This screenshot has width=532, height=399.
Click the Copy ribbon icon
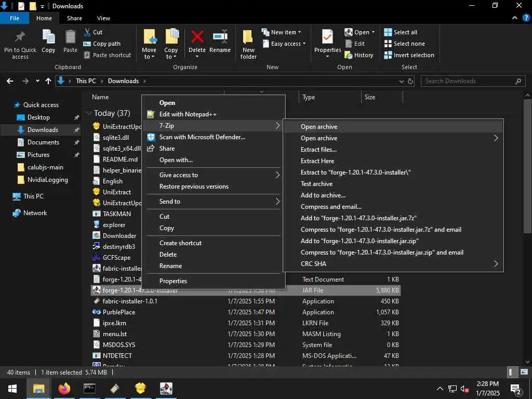[48, 36]
